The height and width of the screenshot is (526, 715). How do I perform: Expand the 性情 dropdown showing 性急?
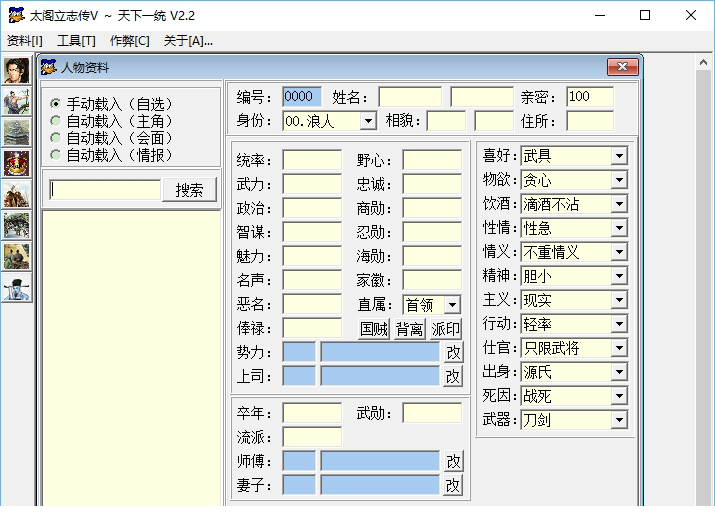click(x=619, y=228)
